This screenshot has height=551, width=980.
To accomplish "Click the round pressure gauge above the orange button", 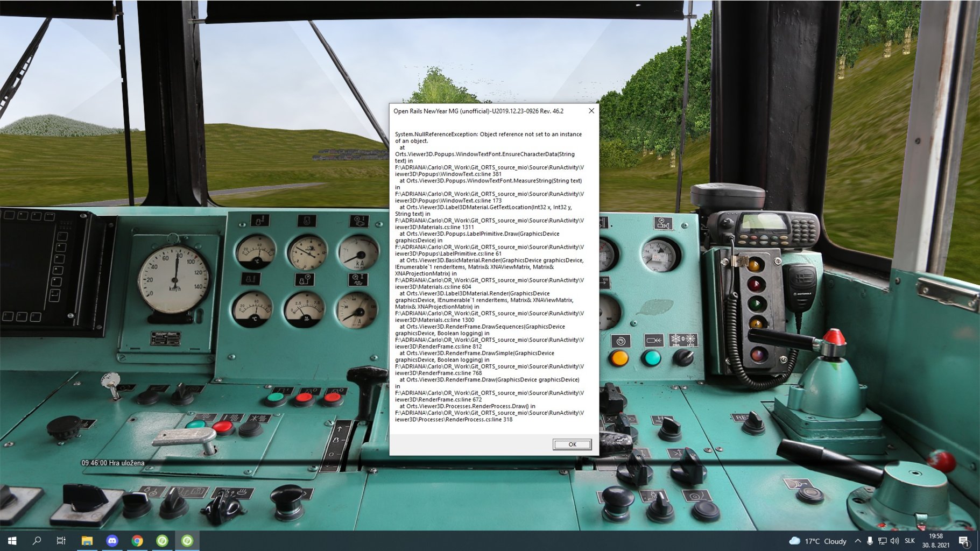I will tap(661, 255).
